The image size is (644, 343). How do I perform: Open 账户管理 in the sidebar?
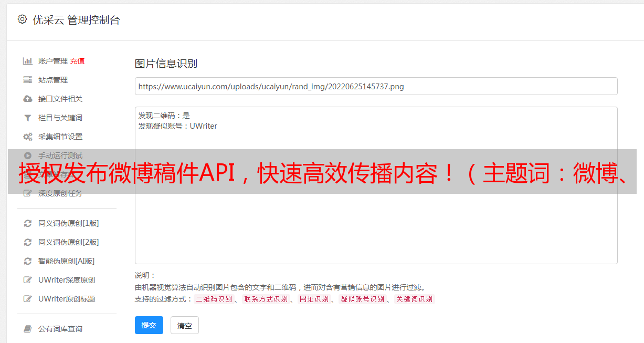(53, 61)
